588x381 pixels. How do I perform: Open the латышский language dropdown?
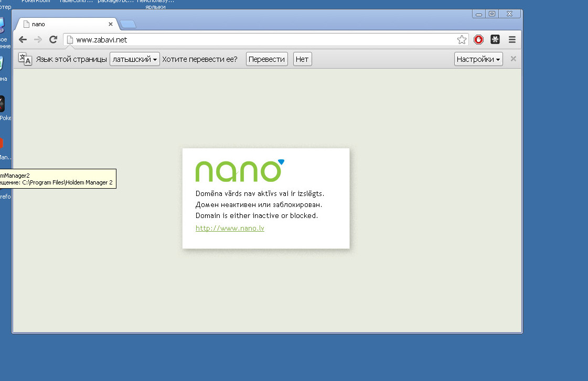pyautogui.click(x=135, y=59)
